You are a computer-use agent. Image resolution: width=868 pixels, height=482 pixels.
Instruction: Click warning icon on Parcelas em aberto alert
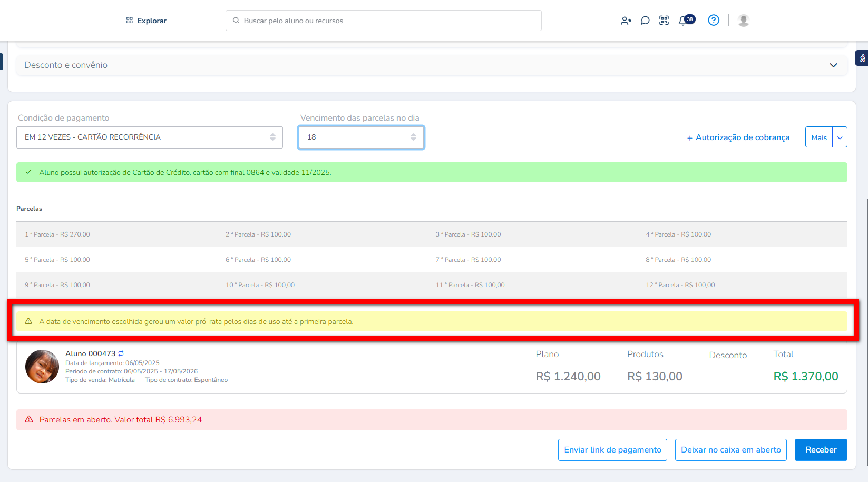[29, 419]
